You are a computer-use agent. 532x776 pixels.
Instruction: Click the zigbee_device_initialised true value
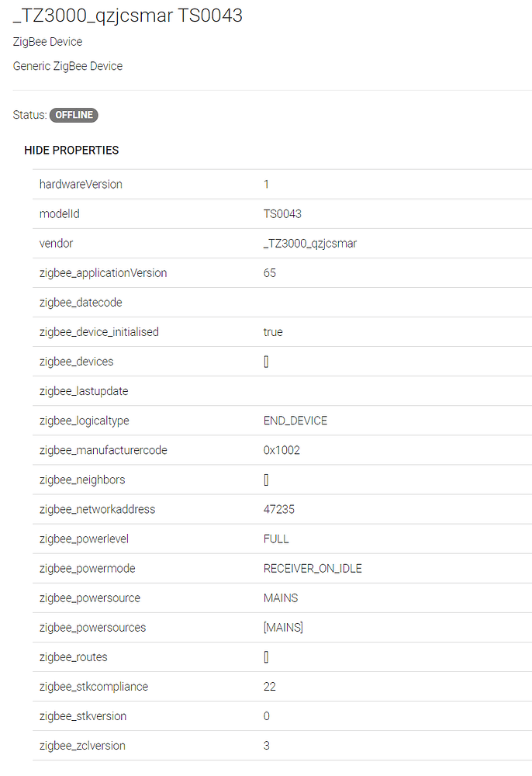[x=273, y=331]
